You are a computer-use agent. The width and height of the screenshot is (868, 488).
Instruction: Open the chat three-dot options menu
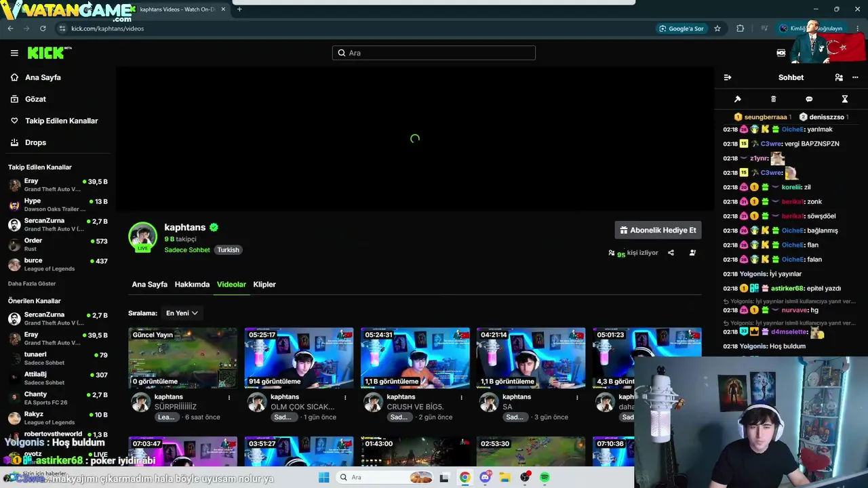tap(855, 77)
